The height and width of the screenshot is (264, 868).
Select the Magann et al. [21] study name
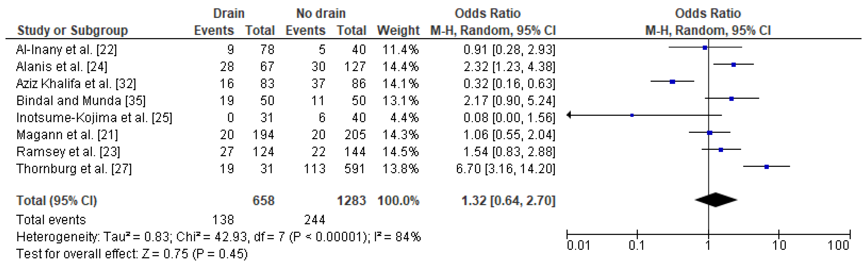67,135
